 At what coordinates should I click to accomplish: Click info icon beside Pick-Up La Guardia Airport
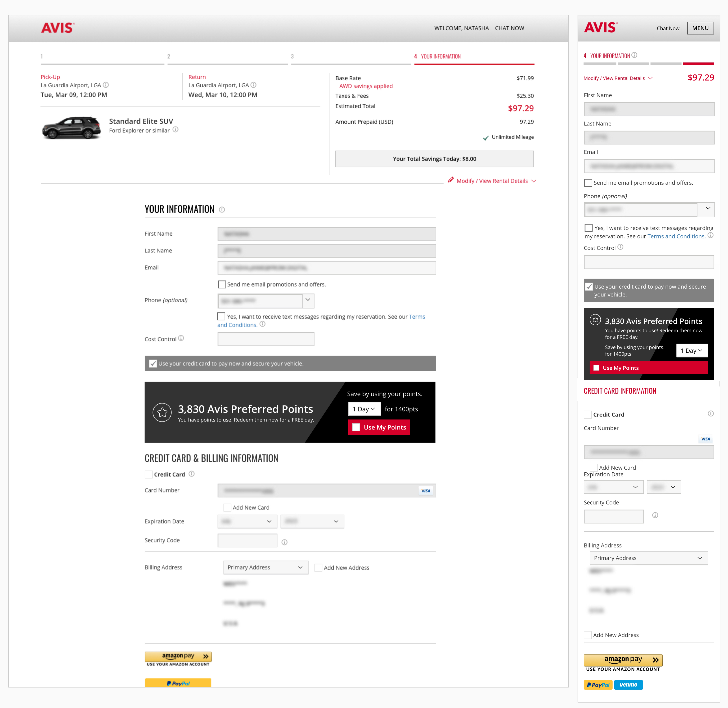click(x=106, y=85)
